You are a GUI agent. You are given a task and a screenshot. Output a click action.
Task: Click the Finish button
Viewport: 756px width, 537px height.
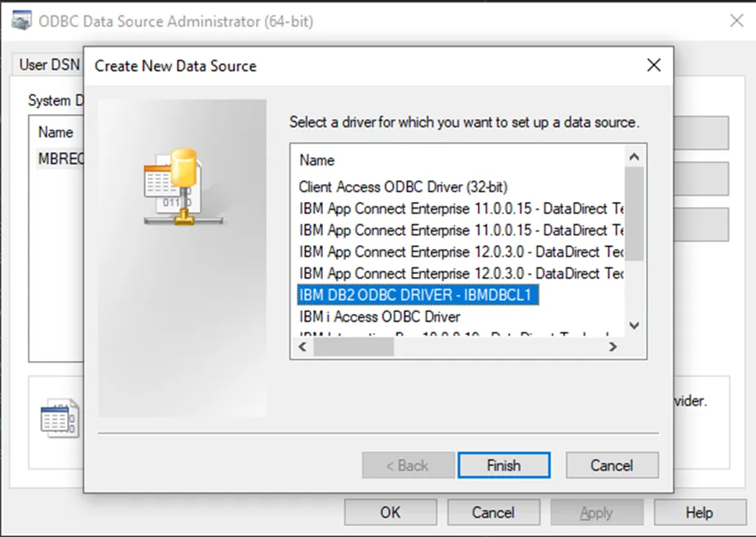pos(504,465)
